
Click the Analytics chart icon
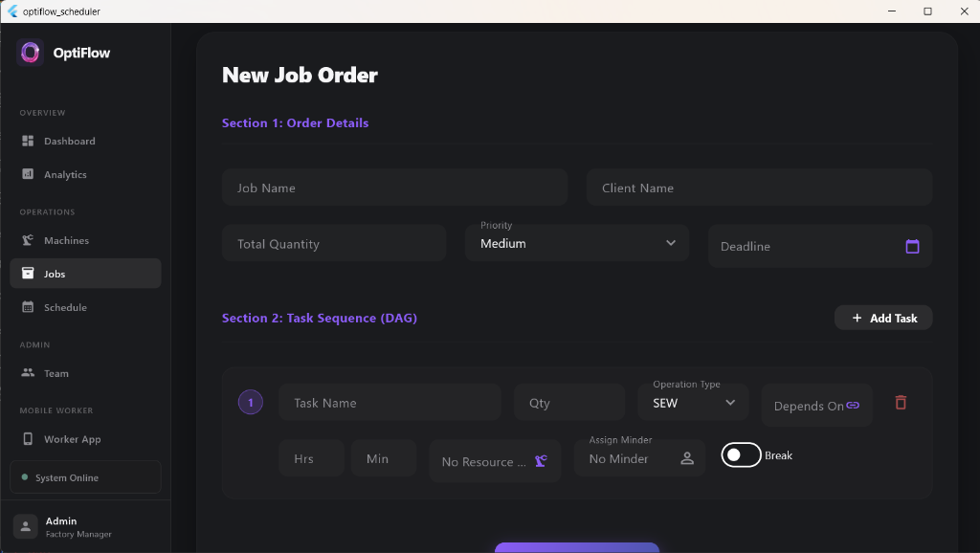(x=28, y=174)
